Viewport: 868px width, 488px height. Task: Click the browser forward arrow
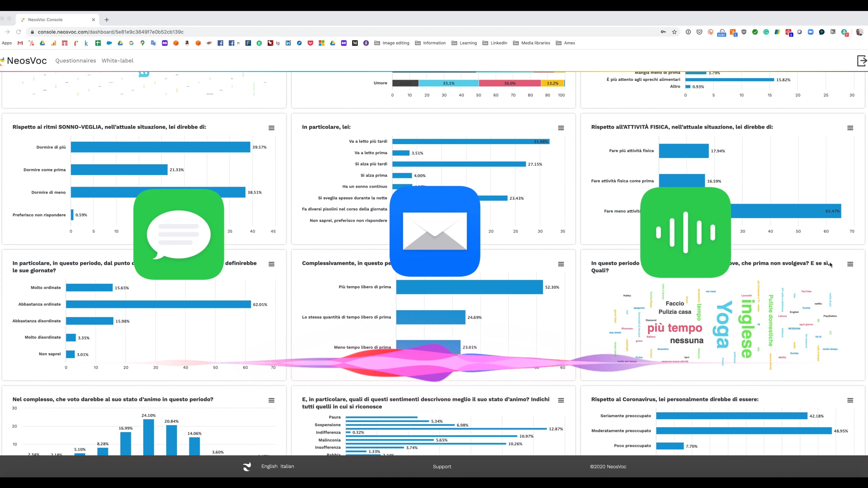point(7,32)
